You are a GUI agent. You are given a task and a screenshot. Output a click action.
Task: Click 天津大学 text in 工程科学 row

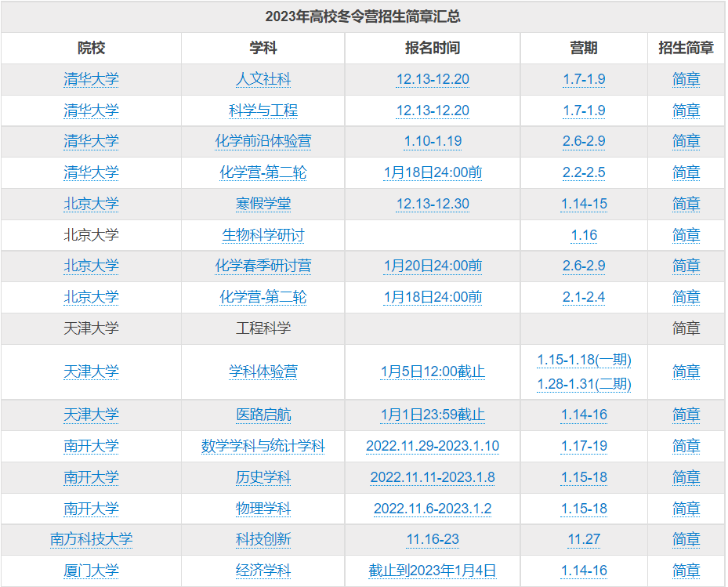(x=91, y=328)
